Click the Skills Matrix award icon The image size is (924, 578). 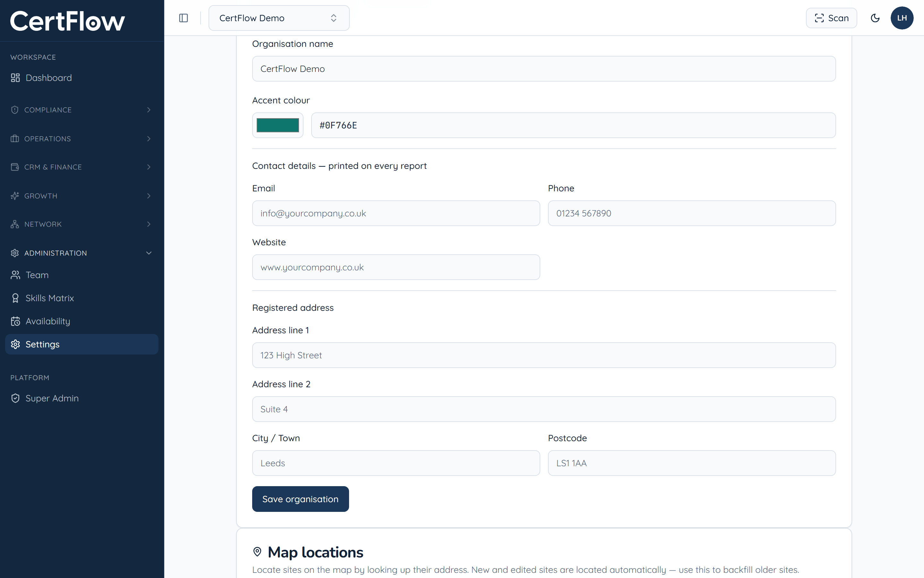pyautogui.click(x=15, y=298)
